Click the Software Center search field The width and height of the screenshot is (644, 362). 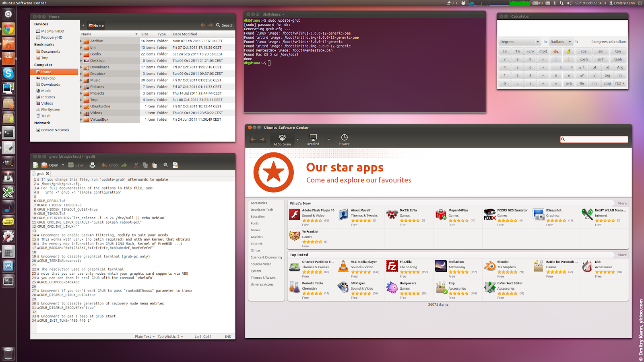click(594, 139)
